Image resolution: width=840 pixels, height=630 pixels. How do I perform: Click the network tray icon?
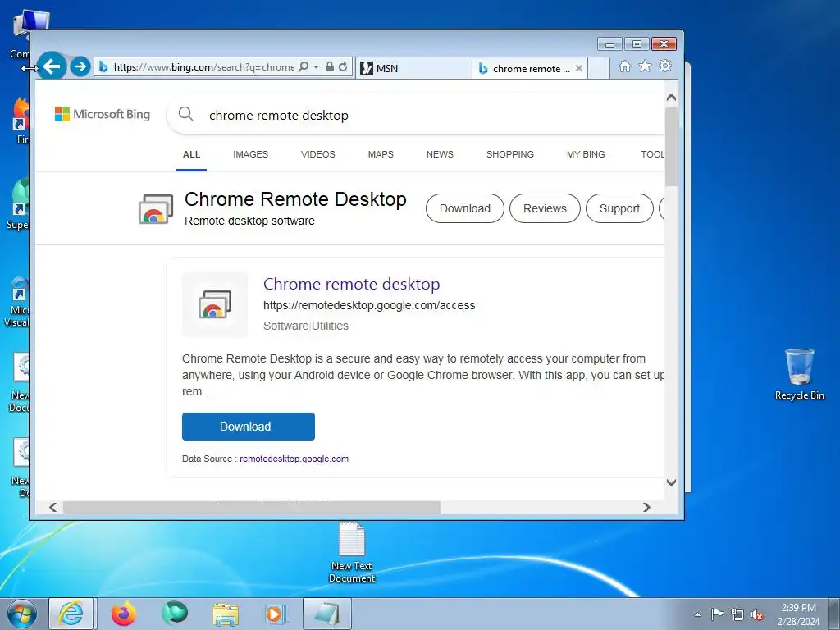click(737, 614)
